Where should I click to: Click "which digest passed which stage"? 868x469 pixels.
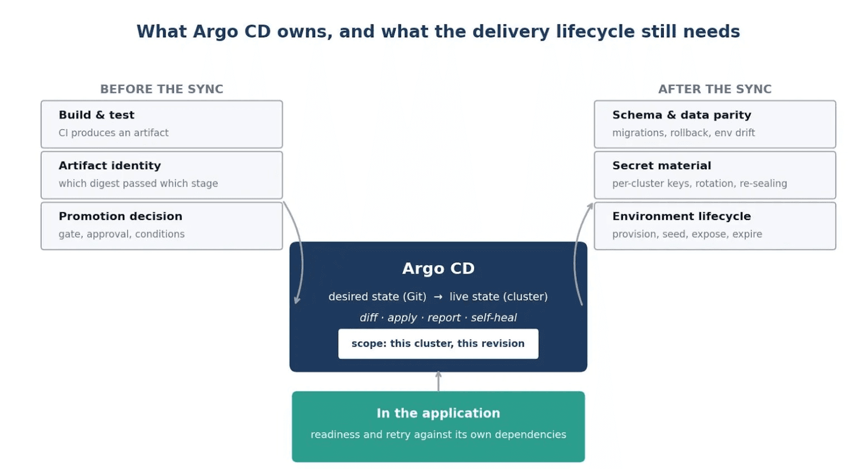[x=138, y=184]
